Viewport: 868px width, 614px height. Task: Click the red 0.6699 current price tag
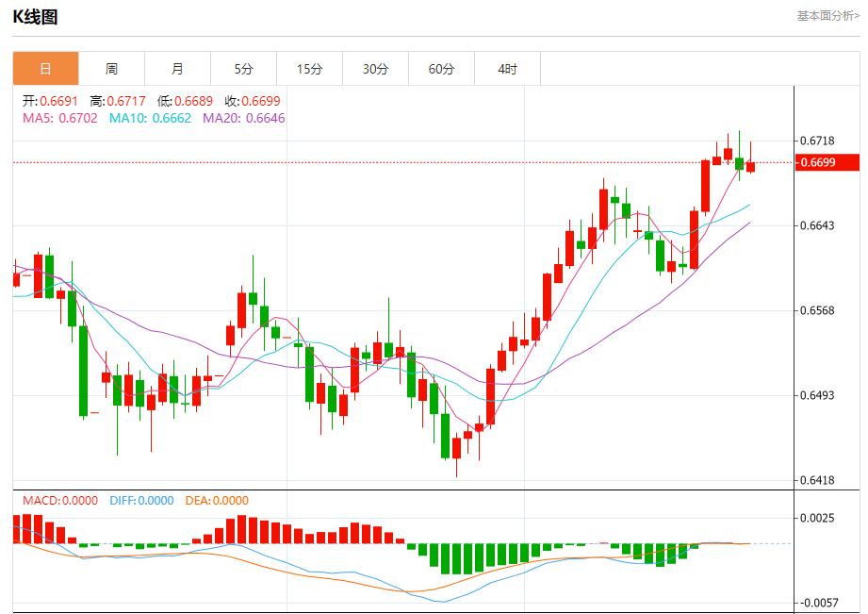point(827,162)
